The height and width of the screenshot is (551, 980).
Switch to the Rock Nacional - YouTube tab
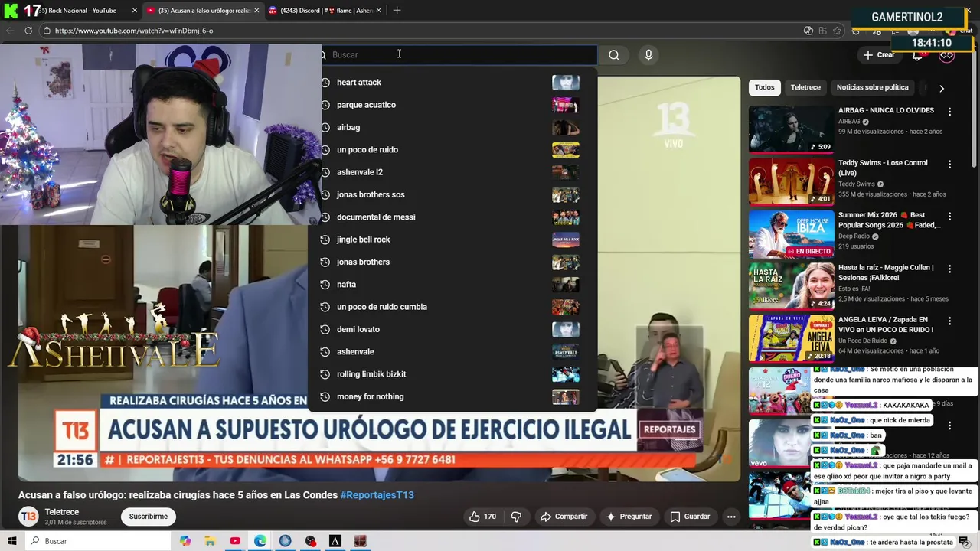[77, 11]
